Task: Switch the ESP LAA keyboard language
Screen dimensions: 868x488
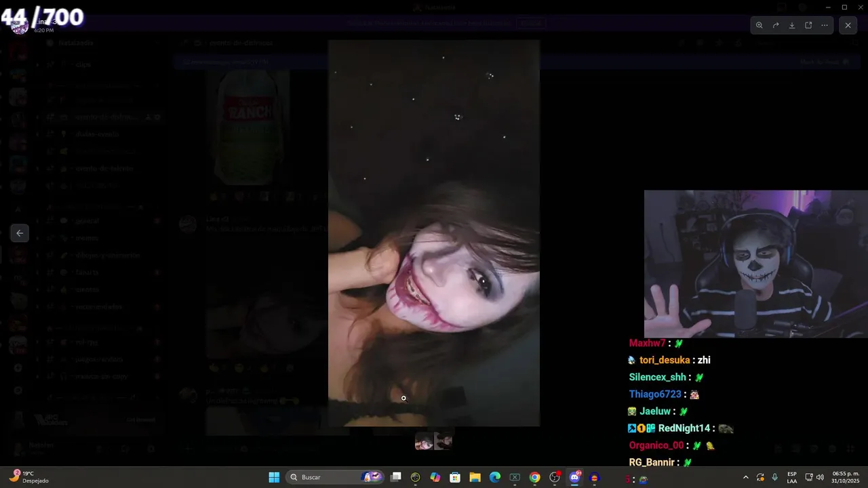Action: [792, 477]
